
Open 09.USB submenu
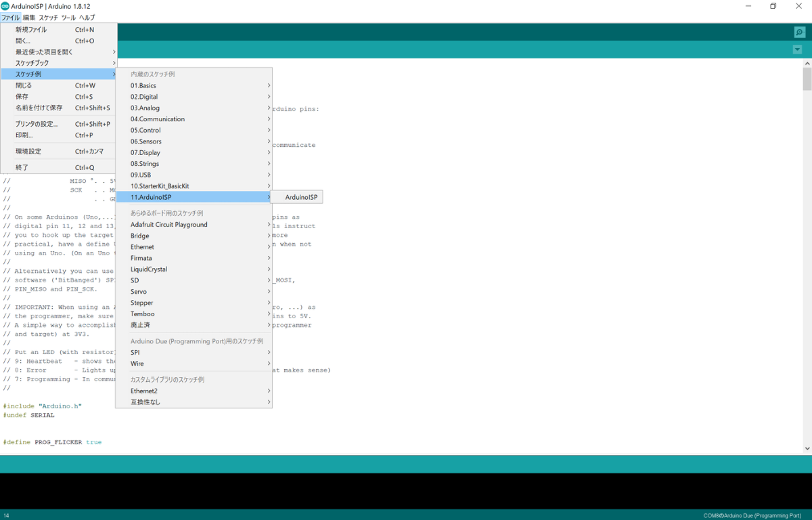(194, 175)
